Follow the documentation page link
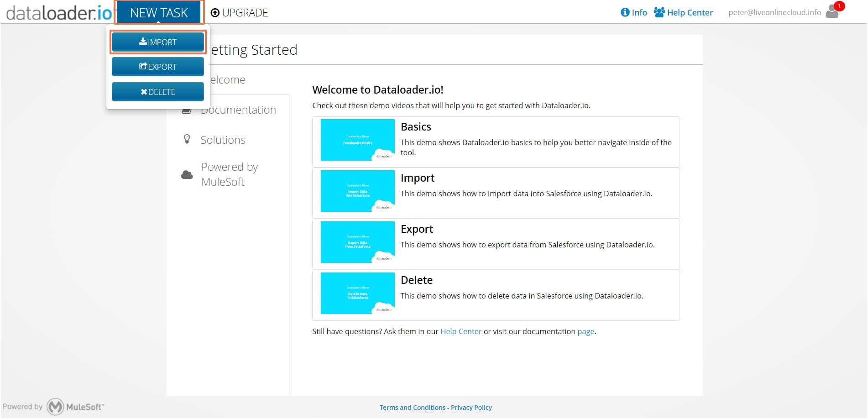The width and height of the screenshot is (868, 419). (586, 331)
